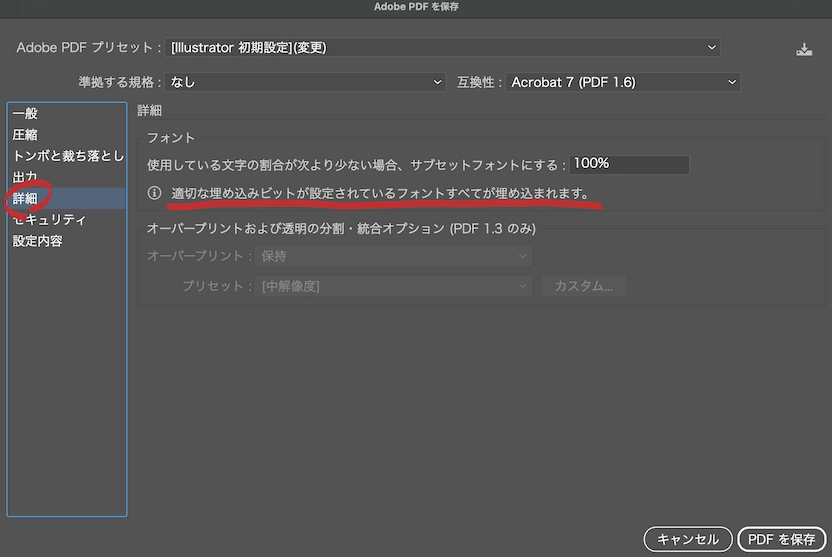Click the 100% subset font input field
The image size is (832, 557).
629,164
